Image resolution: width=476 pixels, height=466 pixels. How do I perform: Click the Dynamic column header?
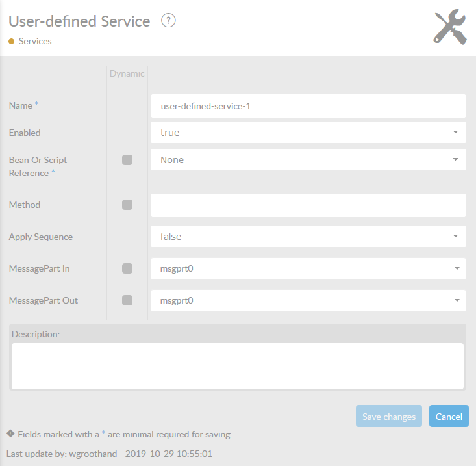[127, 74]
